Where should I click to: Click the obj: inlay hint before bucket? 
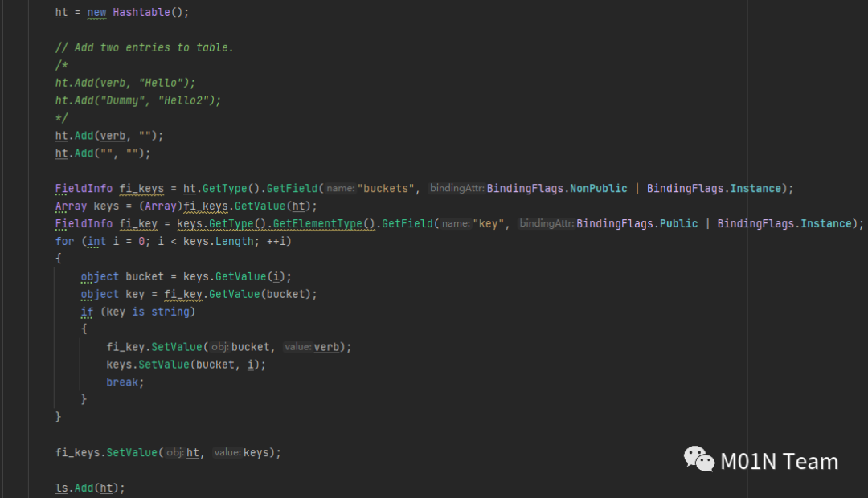pyautogui.click(x=219, y=347)
